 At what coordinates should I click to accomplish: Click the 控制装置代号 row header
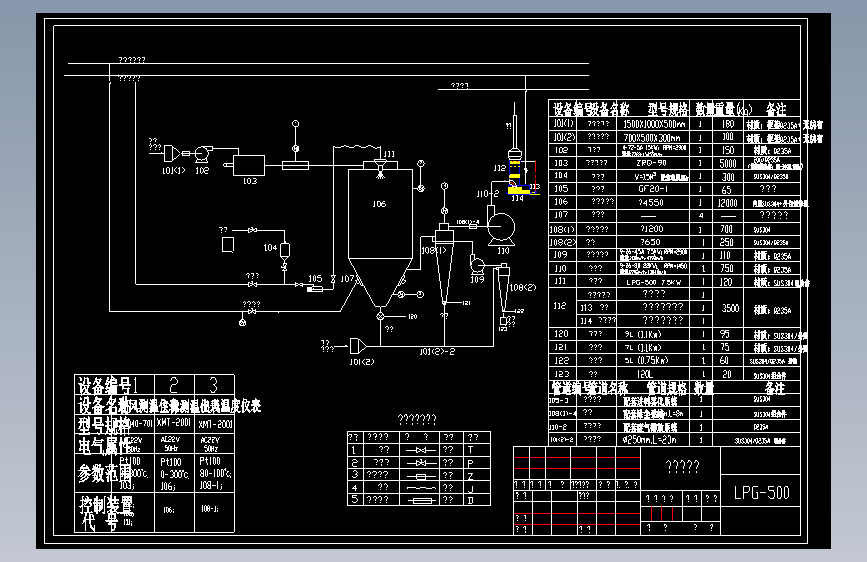106,513
